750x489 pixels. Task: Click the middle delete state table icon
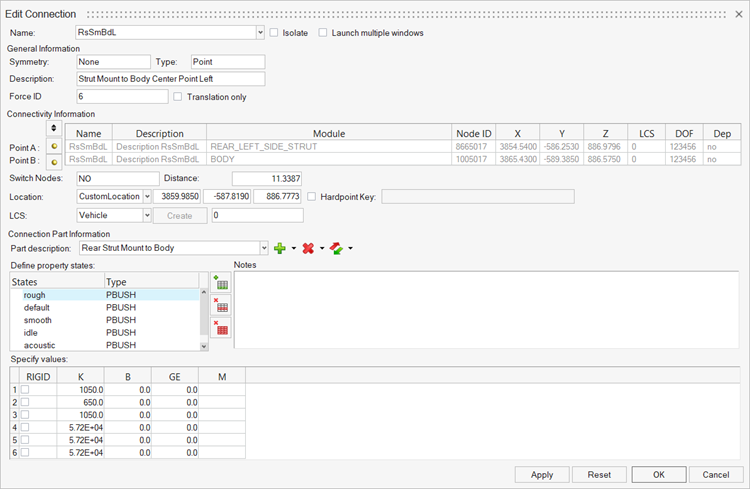pos(221,305)
